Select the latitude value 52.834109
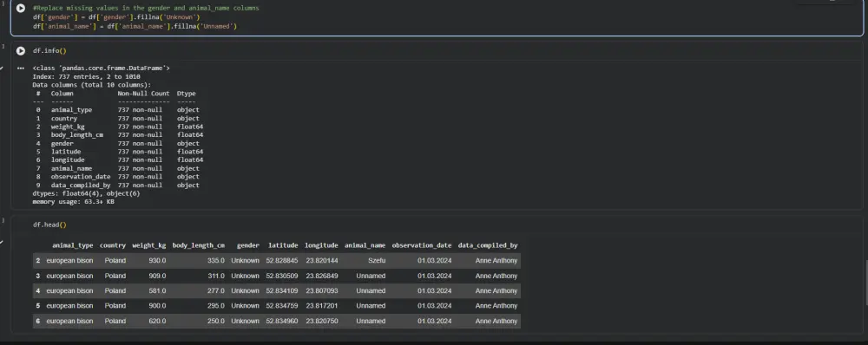 (x=282, y=290)
